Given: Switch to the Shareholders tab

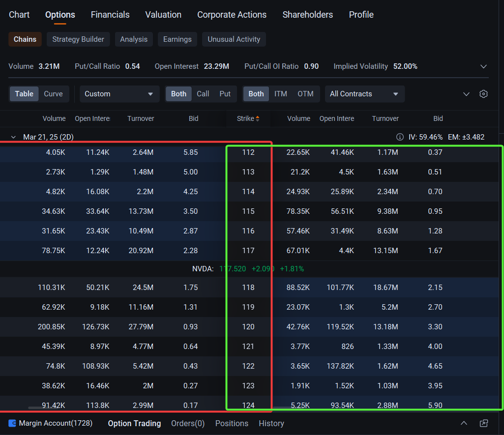Looking at the screenshot, I should pos(308,15).
